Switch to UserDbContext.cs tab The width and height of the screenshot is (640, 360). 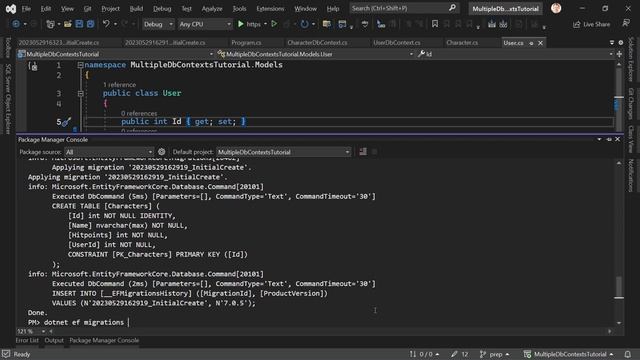point(397,42)
